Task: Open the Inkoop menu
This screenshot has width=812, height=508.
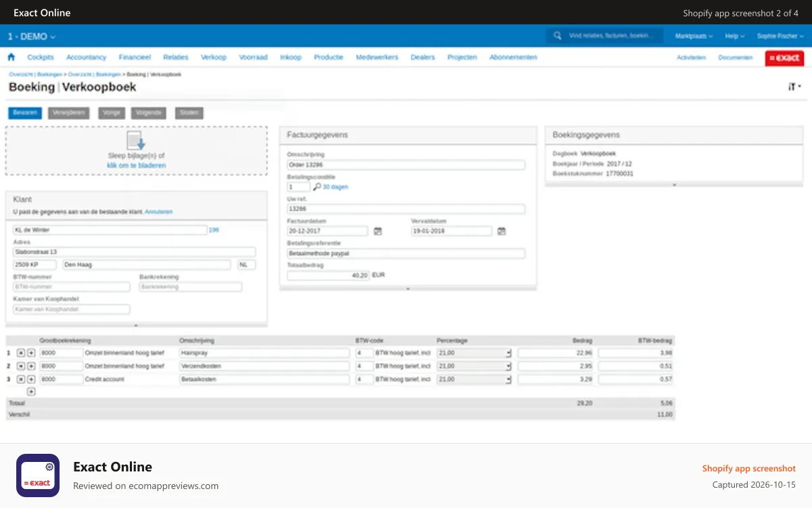Action: (x=291, y=58)
